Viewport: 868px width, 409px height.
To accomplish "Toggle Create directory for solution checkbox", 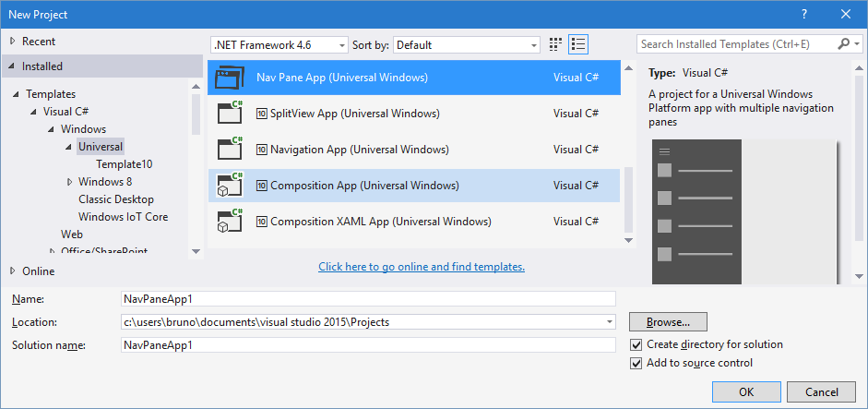I will [x=636, y=344].
